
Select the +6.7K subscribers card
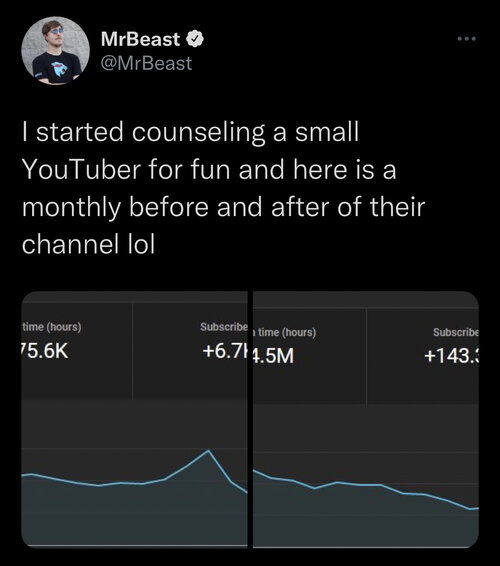(190, 351)
